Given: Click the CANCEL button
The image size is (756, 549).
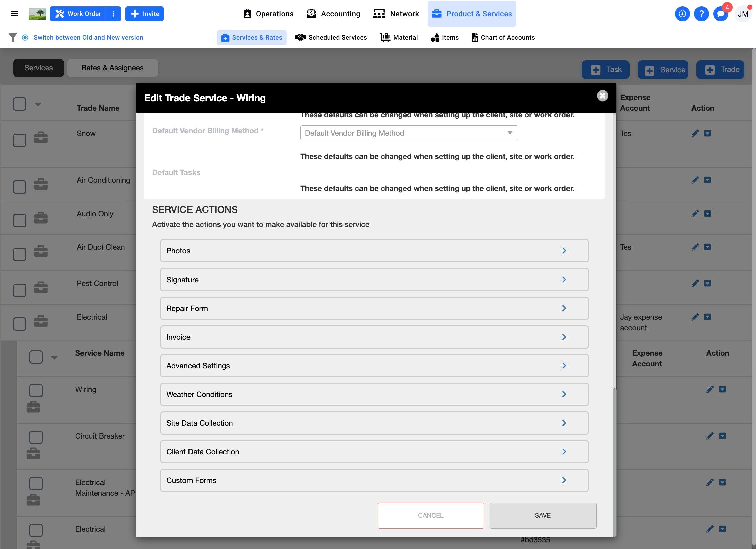Looking at the screenshot, I should [x=431, y=515].
